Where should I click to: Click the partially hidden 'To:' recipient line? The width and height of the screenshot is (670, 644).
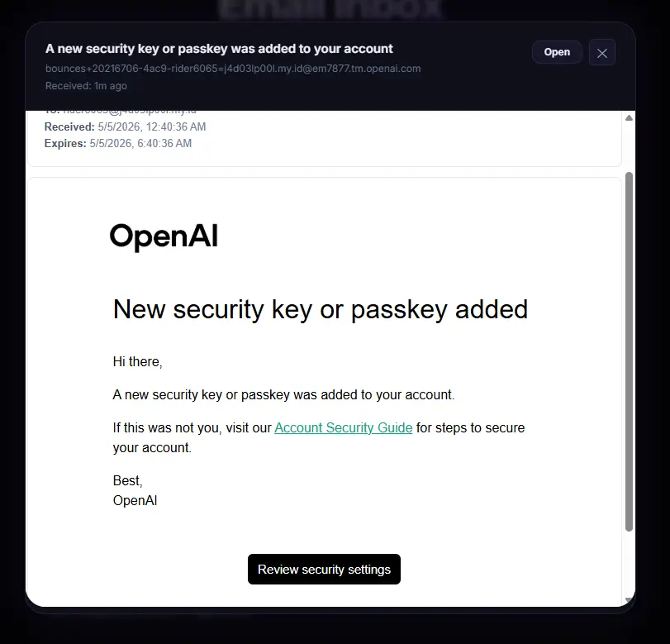121,112
